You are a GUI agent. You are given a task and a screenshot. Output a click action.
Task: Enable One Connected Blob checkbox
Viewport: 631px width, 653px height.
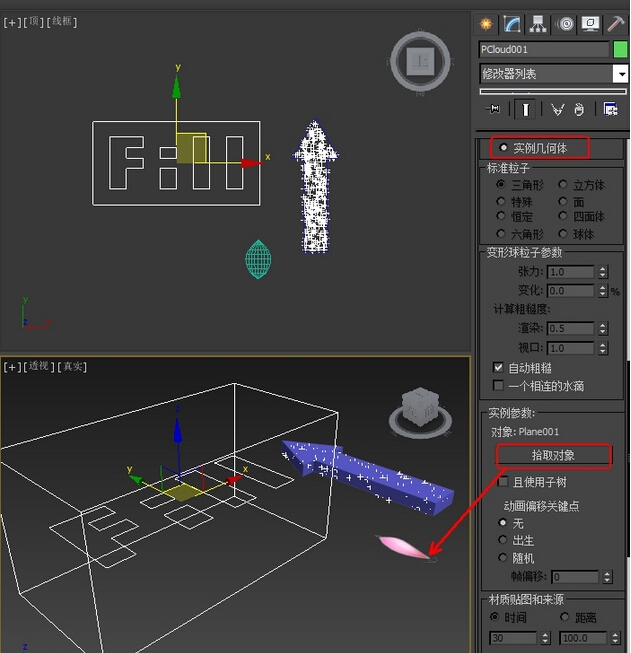pos(498,385)
